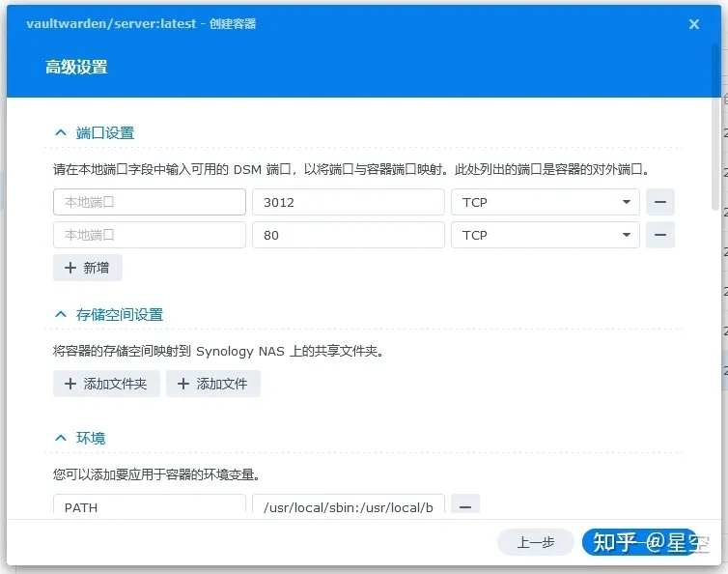
Task: Edit container port 3012 field
Action: click(348, 202)
